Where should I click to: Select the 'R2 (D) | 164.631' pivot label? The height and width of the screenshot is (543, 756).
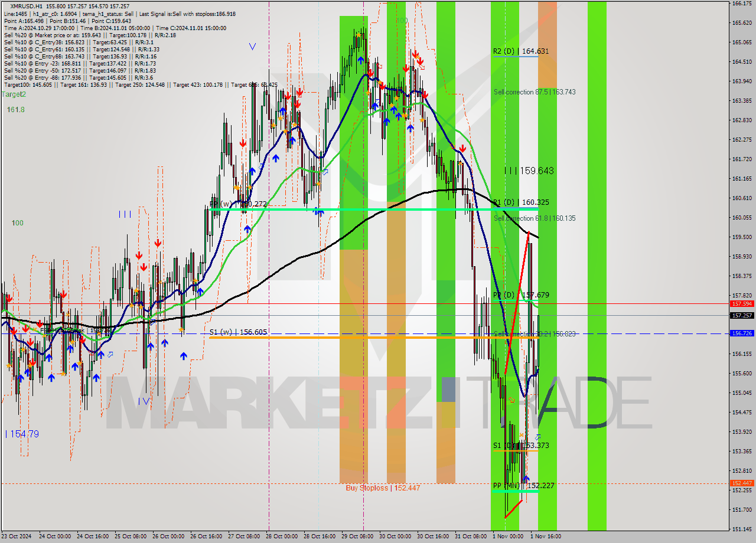point(521,51)
